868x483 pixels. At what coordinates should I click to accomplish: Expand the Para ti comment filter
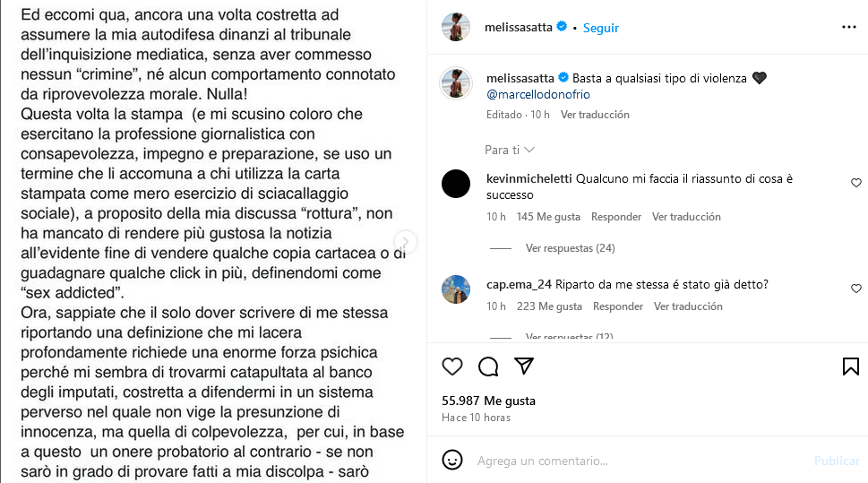510,150
